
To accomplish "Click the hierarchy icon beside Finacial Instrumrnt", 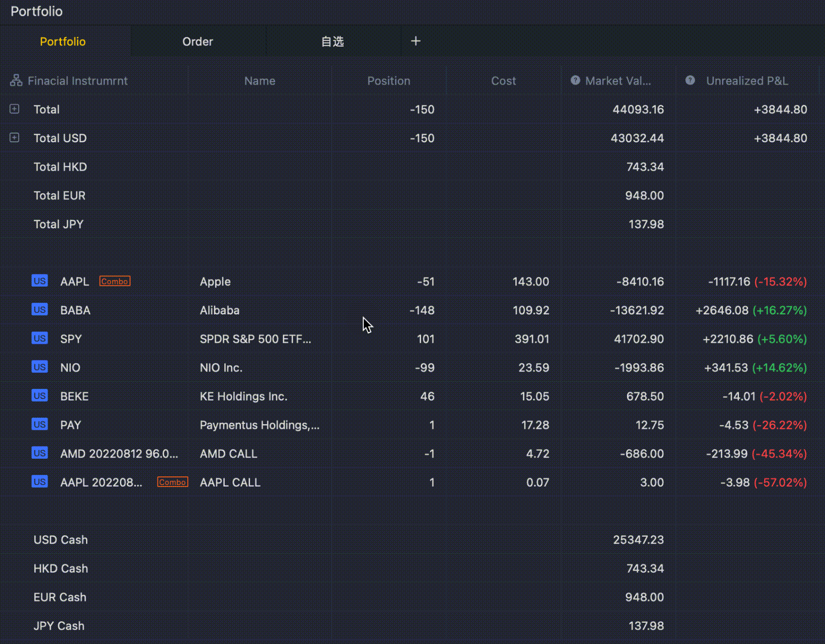I will 16,80.
